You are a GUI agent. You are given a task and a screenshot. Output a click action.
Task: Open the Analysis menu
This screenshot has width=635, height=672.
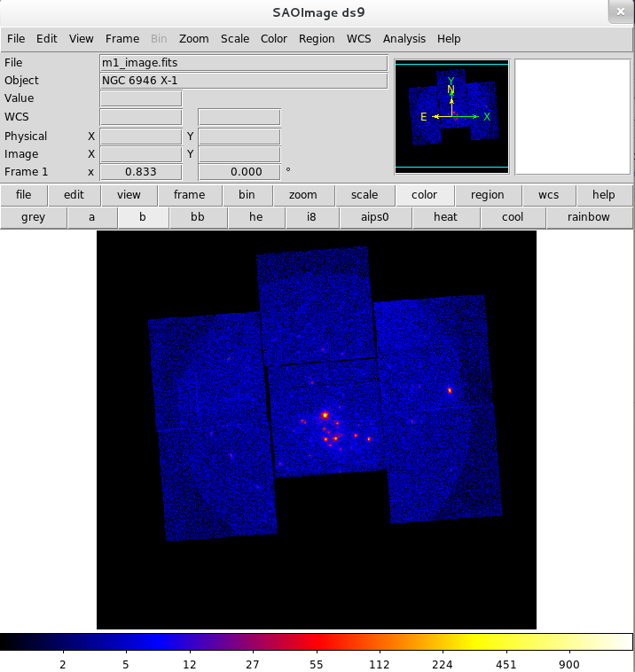404,39
